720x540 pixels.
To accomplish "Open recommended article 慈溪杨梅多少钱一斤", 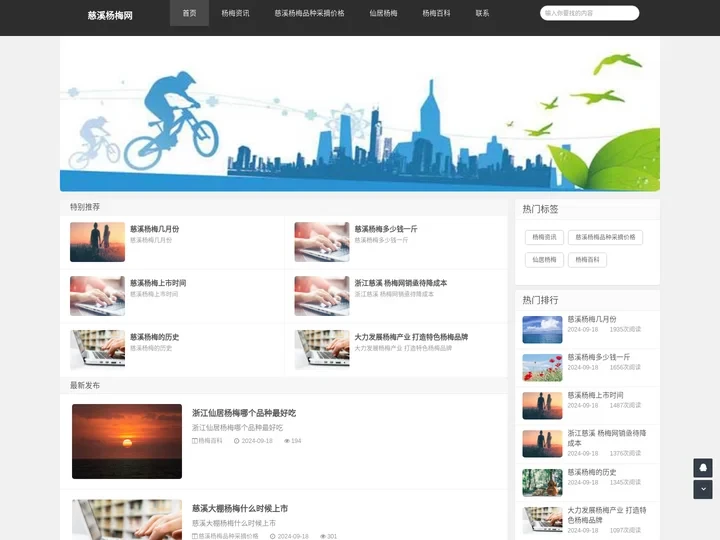I will 386,229.
